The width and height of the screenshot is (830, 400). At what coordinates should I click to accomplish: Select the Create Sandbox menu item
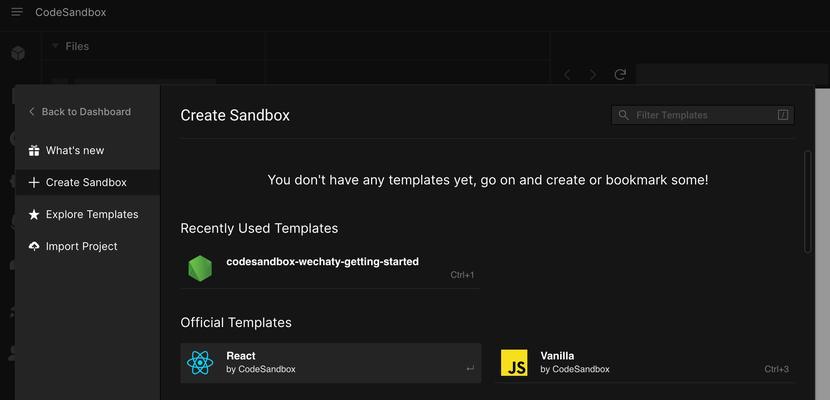pos(87,183)
